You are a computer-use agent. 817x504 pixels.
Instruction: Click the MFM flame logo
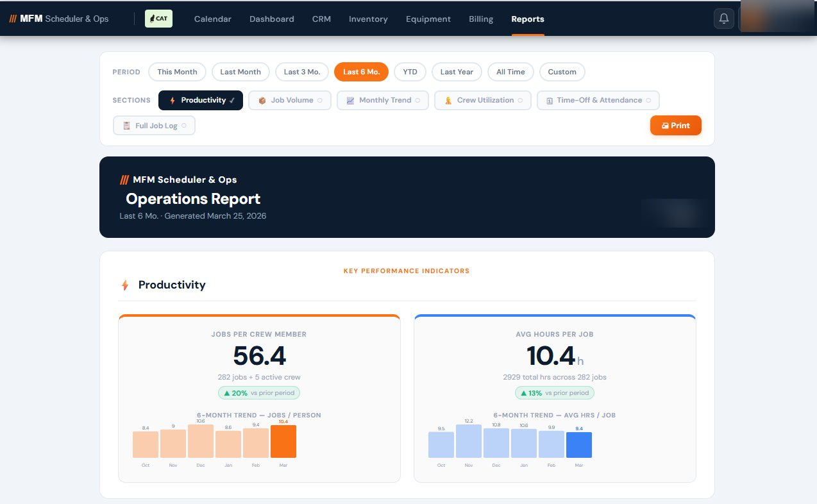click(x=12, y=19)
